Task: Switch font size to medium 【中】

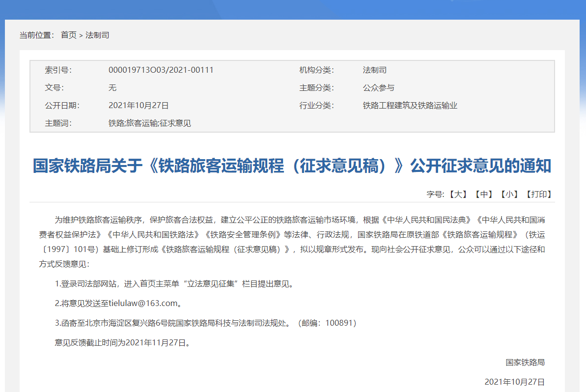Action: 484,194
